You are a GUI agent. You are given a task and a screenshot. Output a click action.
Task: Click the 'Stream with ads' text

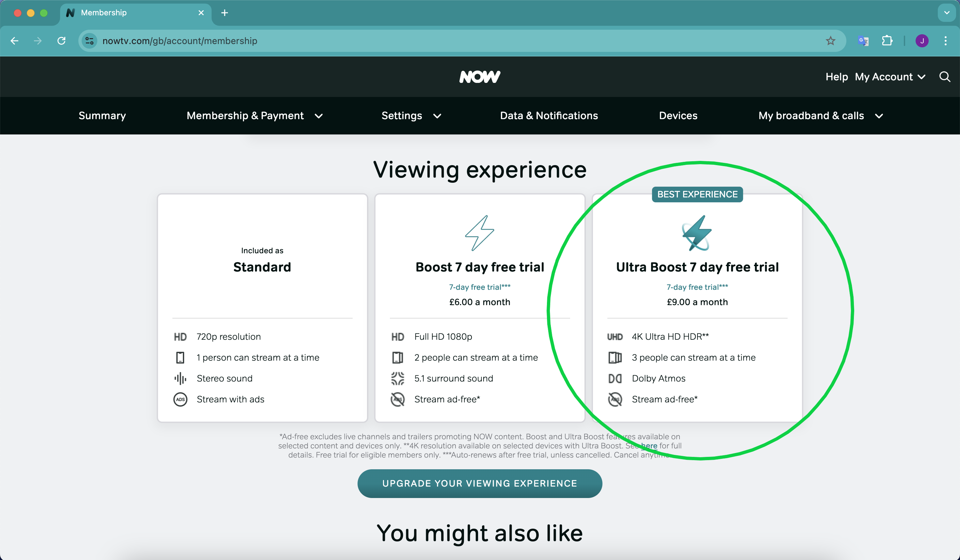point(231,399)
